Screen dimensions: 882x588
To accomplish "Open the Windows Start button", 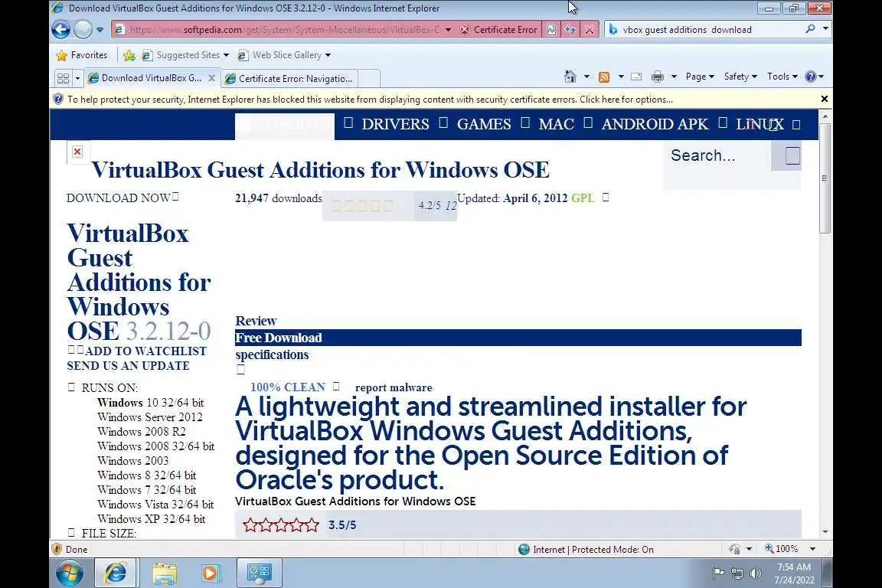I will tap(70, 573).
